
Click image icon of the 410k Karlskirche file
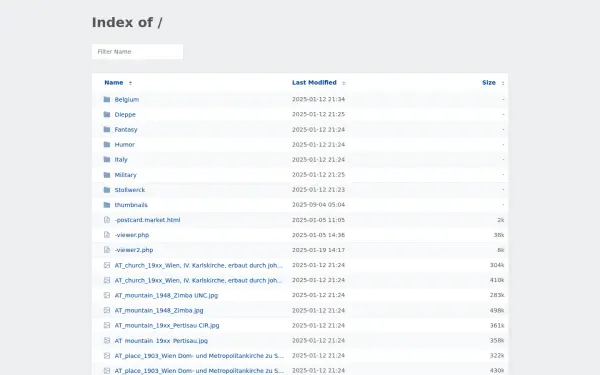(107, 280)
